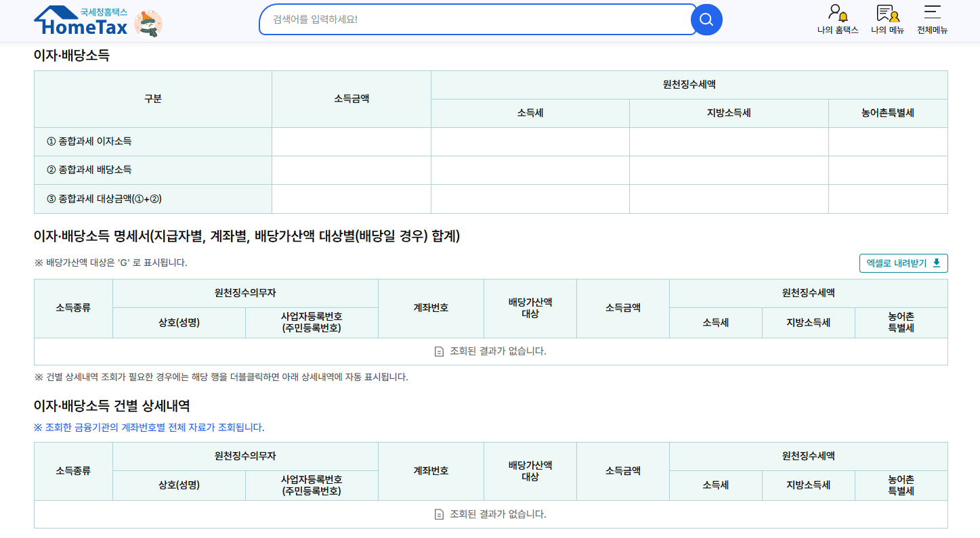Open 나의 메뉴 icon
Viewport: 980px width, 538px height.
[887, 13]
